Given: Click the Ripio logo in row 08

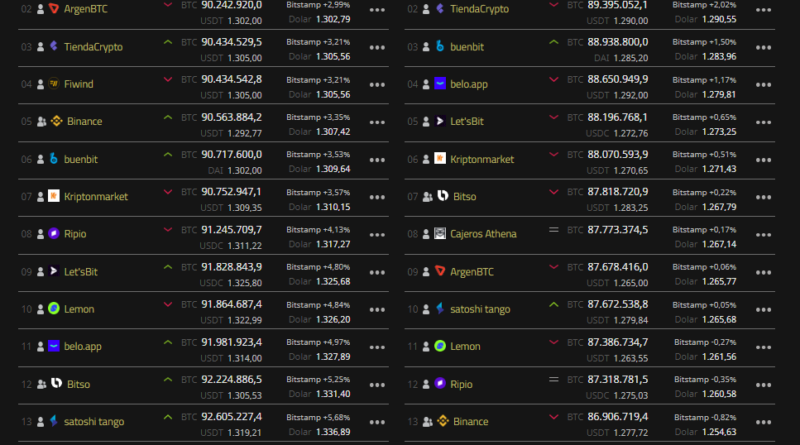Looking at the screenshot, I should (54, 234).
